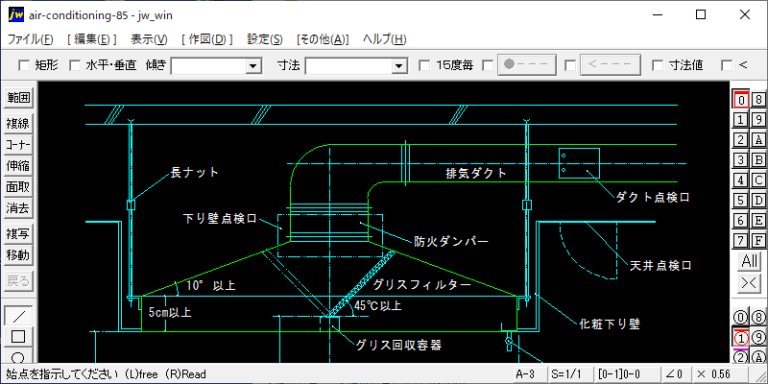
Task: Enable the 寸法値 checkbox
Action: [657, 65]
